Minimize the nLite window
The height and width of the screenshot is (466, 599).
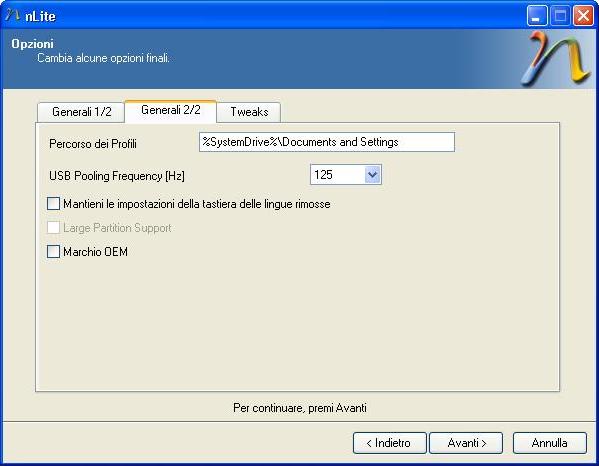click(x=537, y=16)
